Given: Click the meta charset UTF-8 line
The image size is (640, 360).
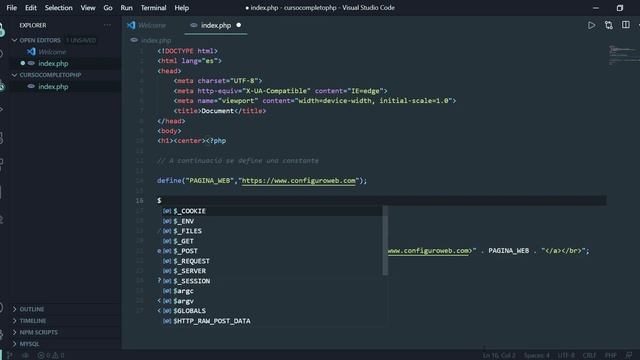Looking at the screenshot, I should [x=218, y=81].
